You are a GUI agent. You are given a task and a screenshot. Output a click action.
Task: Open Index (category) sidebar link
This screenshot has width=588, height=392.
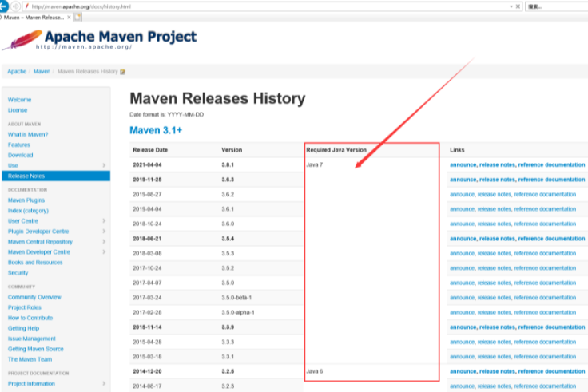click(28, 211)
